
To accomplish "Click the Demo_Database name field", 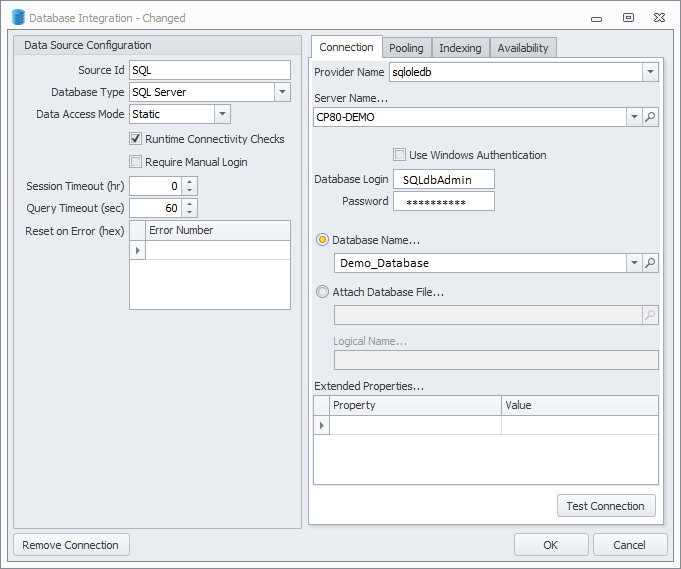I will tap(480, 263).
